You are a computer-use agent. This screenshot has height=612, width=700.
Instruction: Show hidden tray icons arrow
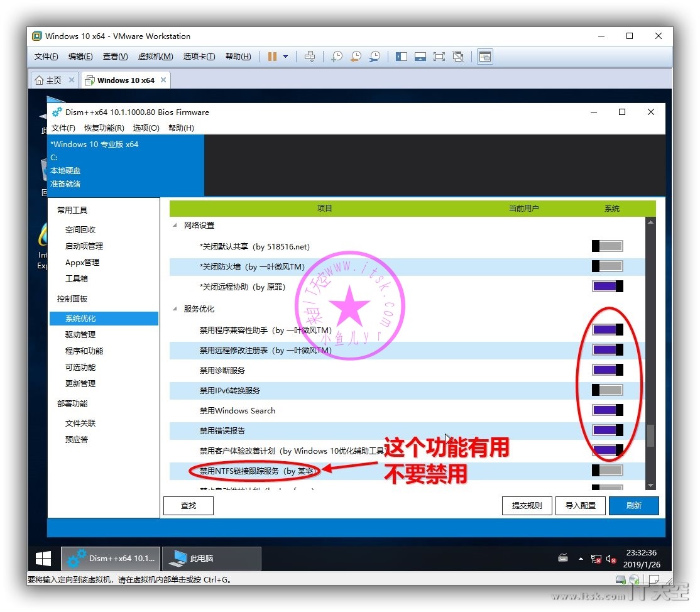[581, 559]
